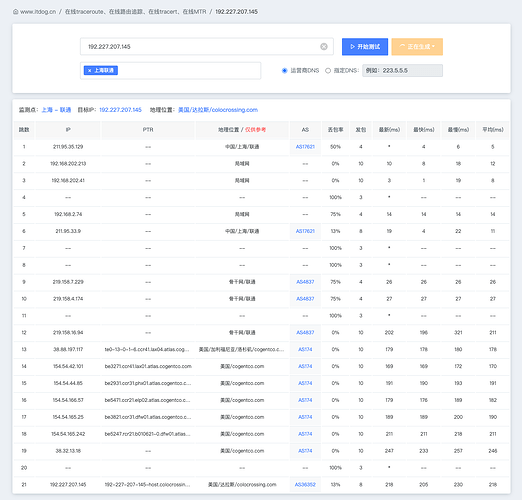This screenshot has width=522, height=500.
Task: Remove the 上海联通 node tag using its x
Action: (x=89, y=70)
